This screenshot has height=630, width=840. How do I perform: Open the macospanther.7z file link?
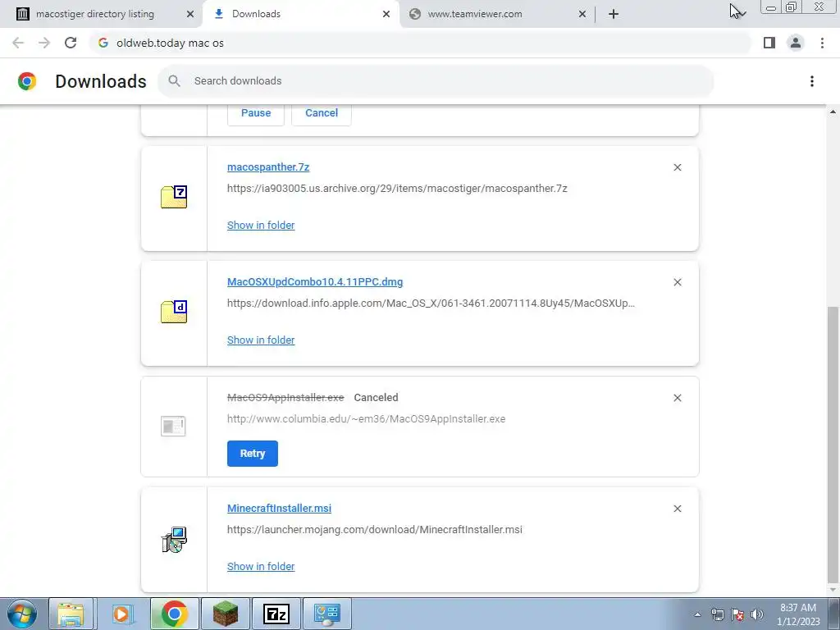point(268,167)
